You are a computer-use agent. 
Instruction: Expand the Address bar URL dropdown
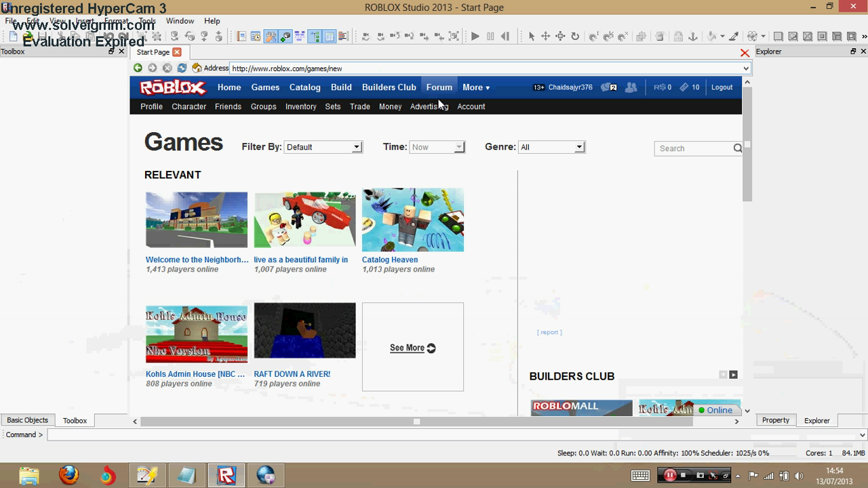click(x=745, y=68)
